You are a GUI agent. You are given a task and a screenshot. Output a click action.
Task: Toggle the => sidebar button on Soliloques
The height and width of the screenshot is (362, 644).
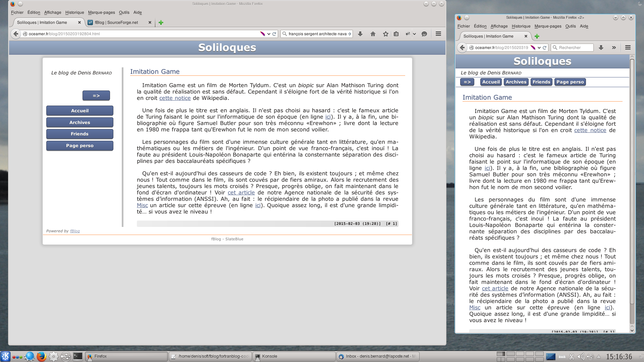(96, 96)
